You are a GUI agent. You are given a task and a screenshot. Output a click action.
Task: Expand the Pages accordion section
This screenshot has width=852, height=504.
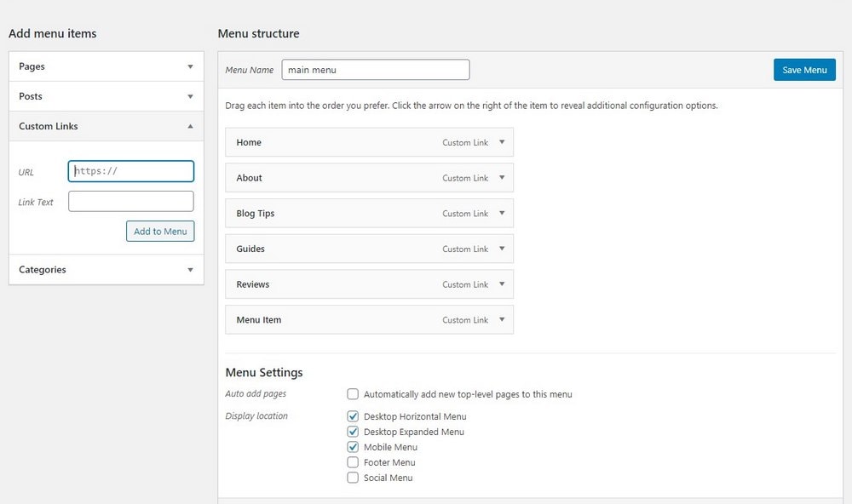190,66
